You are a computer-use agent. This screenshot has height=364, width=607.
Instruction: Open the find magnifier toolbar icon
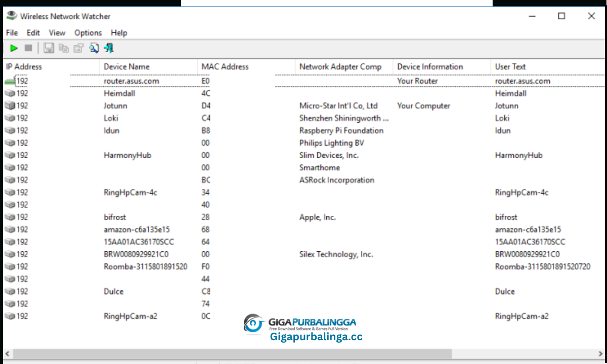pyautogui.click(x=94, y=49)
